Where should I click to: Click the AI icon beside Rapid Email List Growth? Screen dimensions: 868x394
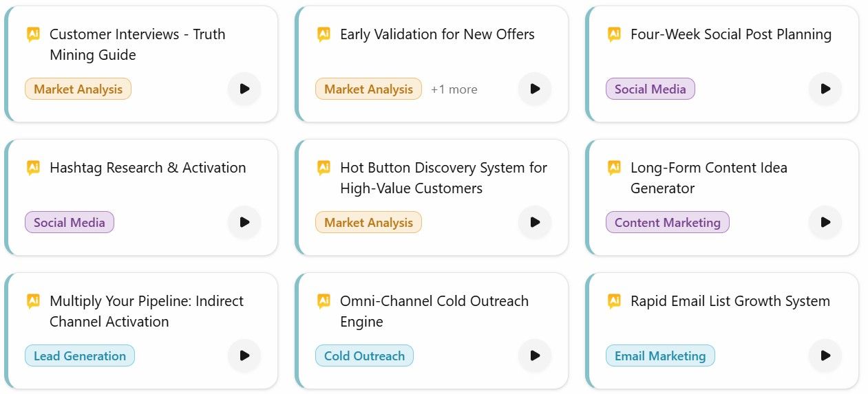point(614,301)
